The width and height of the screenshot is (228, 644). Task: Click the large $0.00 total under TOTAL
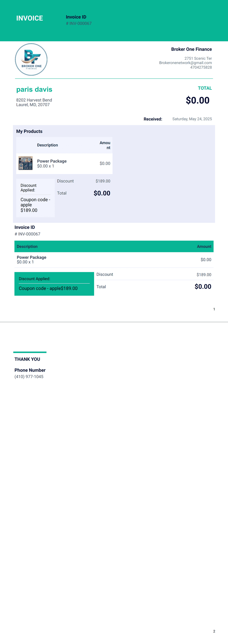point(197,100)
